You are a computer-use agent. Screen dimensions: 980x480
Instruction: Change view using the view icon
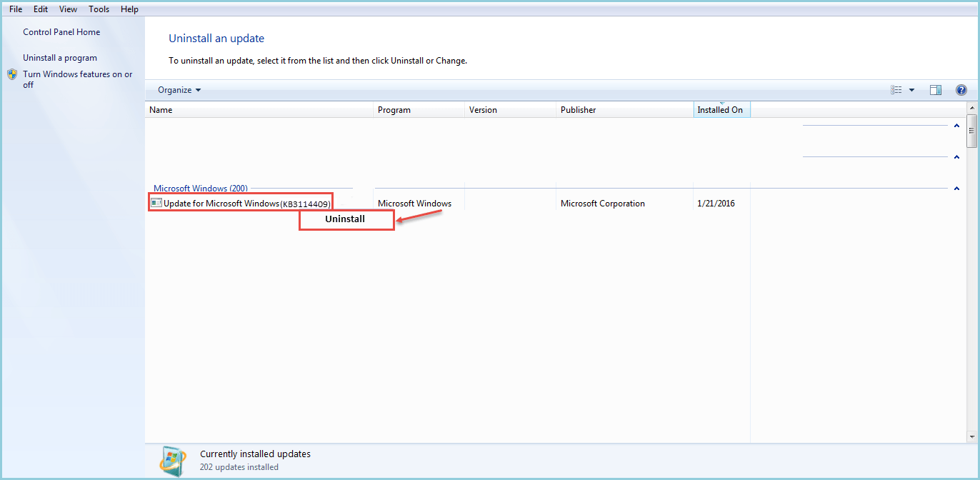[896, 90]
